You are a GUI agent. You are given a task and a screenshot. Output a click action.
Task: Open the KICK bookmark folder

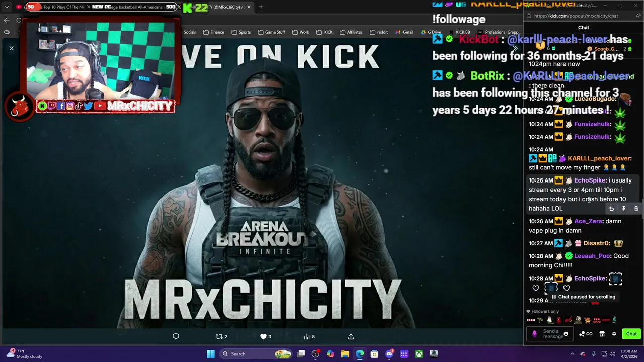pyautogui.click(x=324, y=32)
